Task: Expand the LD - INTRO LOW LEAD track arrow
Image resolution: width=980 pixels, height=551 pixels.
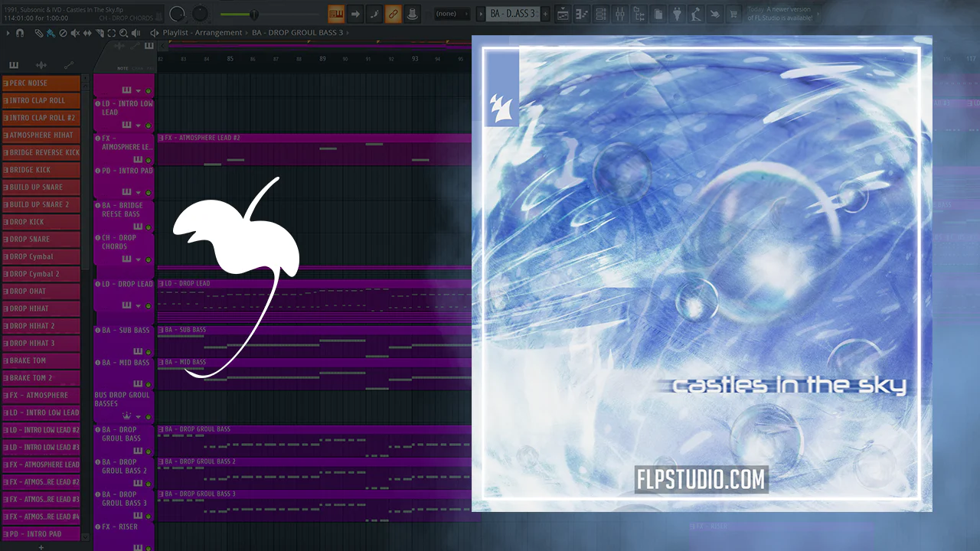Action: pos(138,124)
